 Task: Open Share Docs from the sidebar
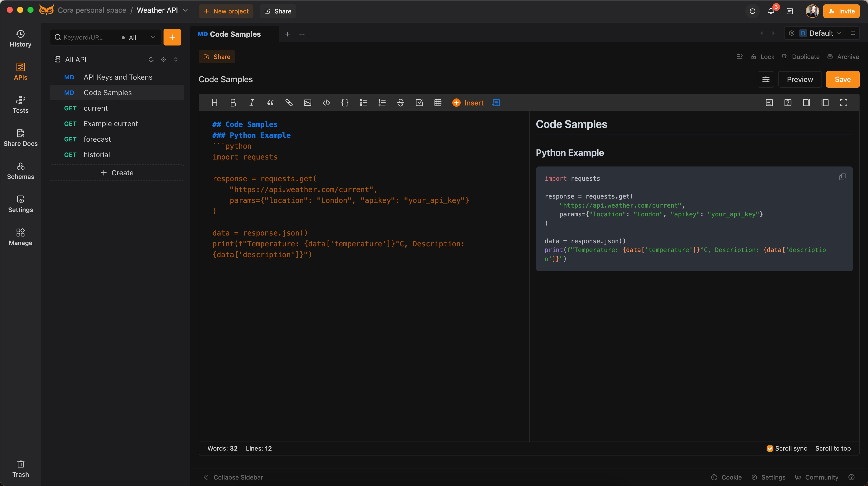(21, 138)
